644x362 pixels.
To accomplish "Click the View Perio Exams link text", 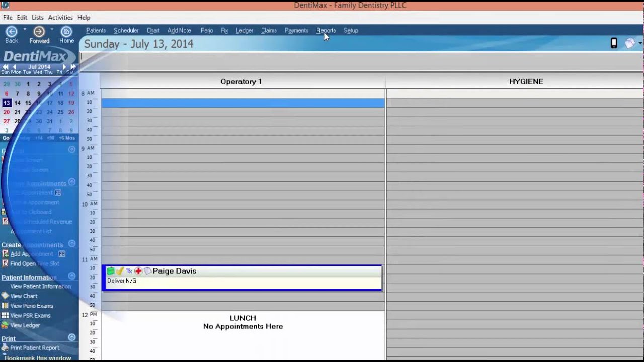I will point(32,306).
